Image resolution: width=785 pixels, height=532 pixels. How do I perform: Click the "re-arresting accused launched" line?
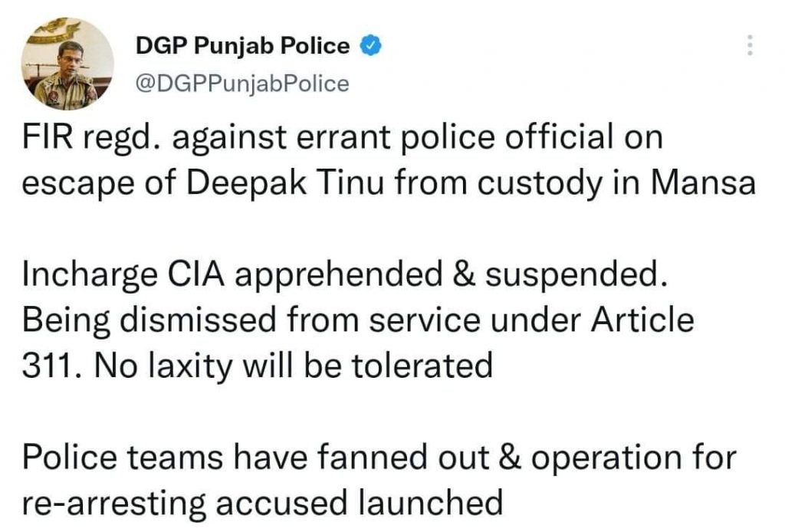(262, 502)
